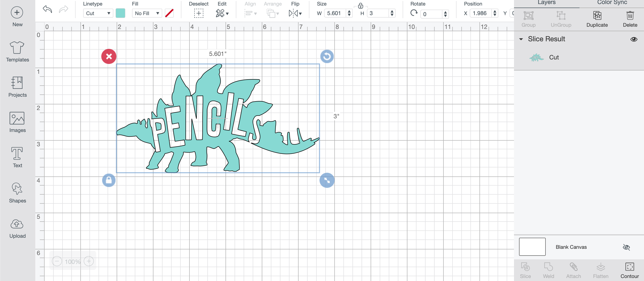Viewport: 644px width, 281px height.
Task: Click the Deselect icon
Action: tap(199, 13)
